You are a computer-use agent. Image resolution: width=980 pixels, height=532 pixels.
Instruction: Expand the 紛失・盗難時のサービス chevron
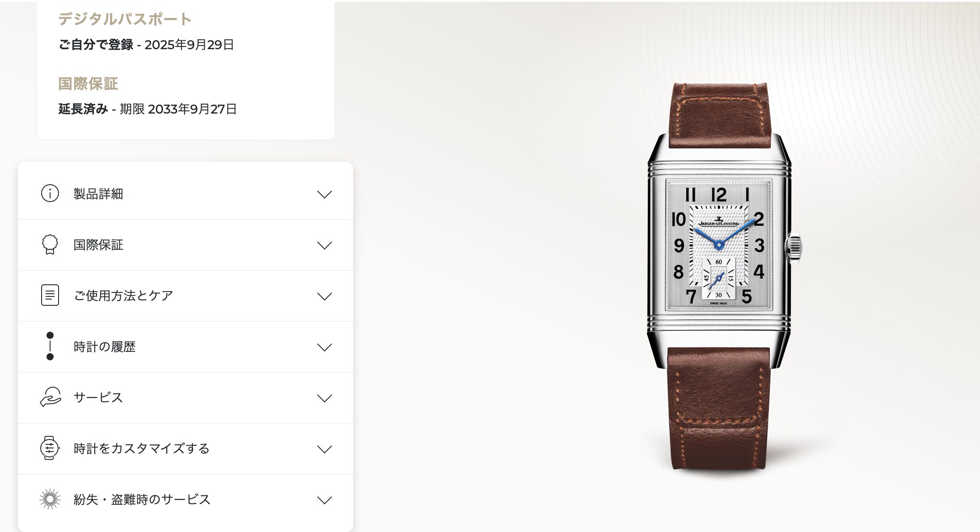click(324, 500)
